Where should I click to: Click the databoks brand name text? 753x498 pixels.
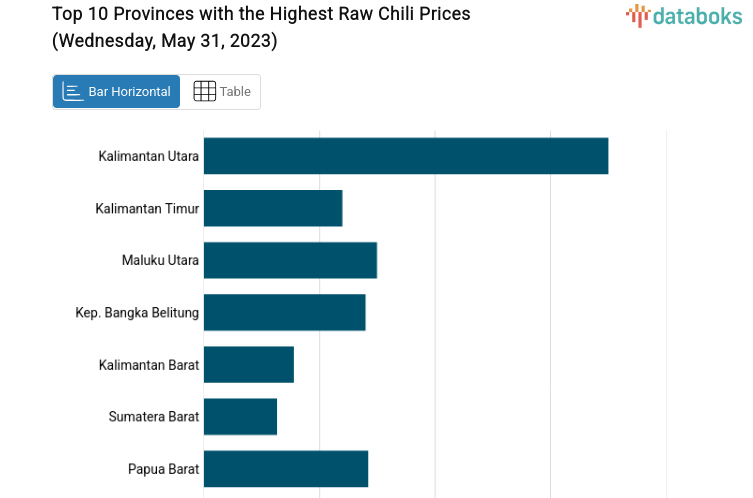point(697,15)
